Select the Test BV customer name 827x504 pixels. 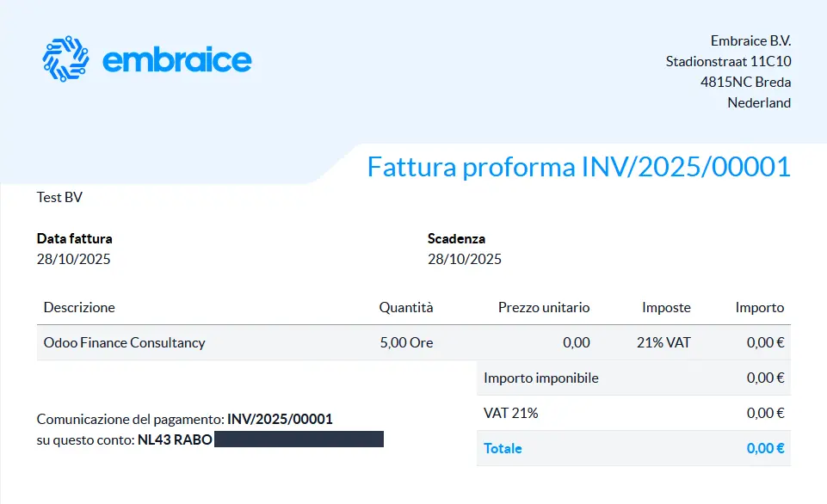(59, 197)
